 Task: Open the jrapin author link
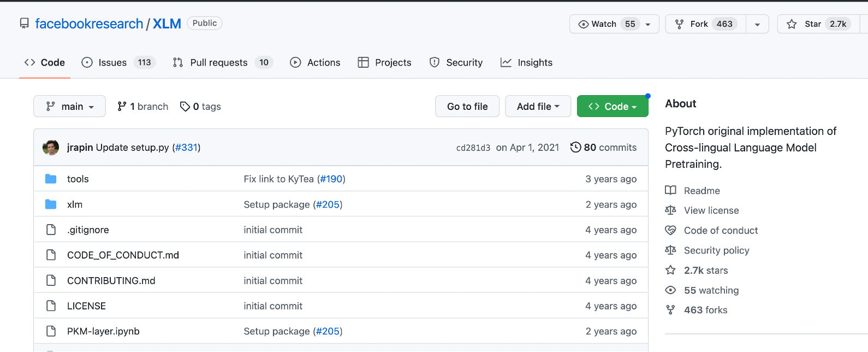[80, 148]
